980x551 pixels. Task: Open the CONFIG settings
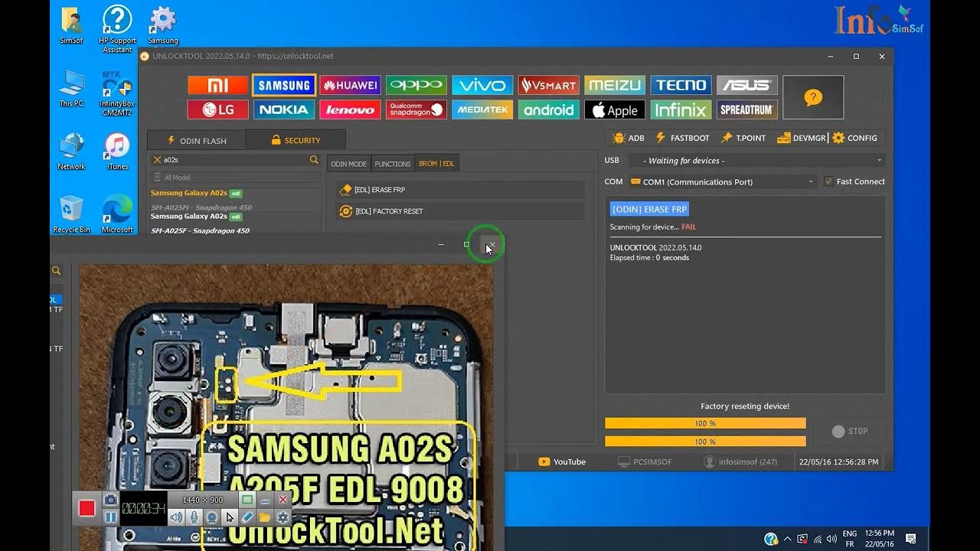[854, 139]
